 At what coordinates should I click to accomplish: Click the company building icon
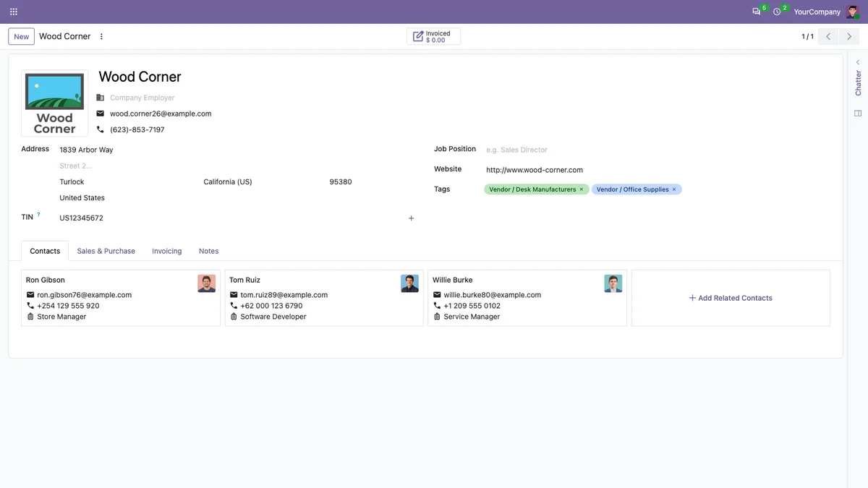coord(101,98)
